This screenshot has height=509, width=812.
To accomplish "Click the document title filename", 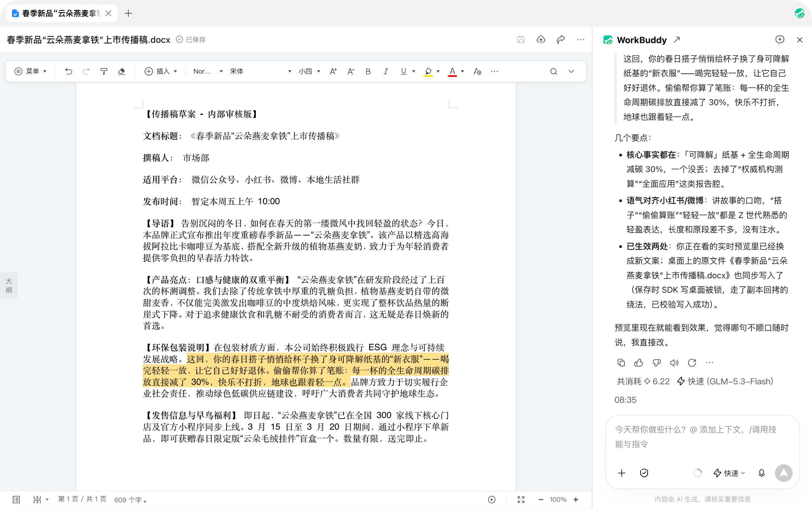I will pyautogui.click(x=88, y=40).
